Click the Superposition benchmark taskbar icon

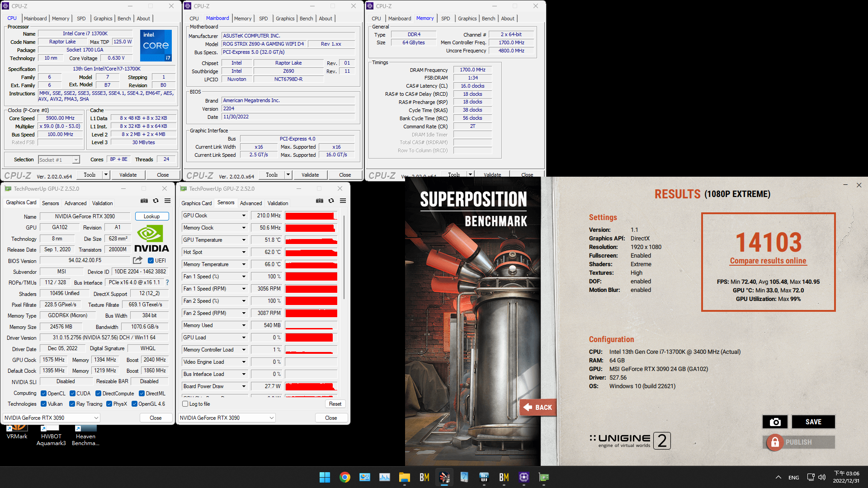(x=444, y=477)
